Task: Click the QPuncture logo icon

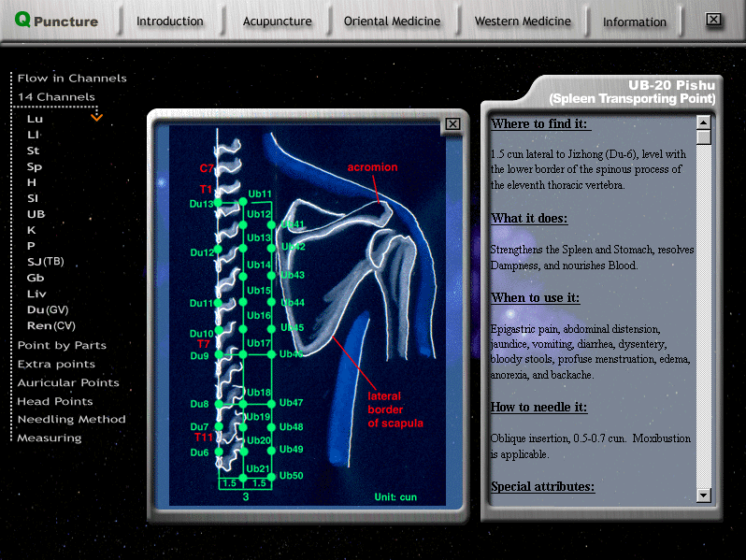Action: tap(22, 20)
